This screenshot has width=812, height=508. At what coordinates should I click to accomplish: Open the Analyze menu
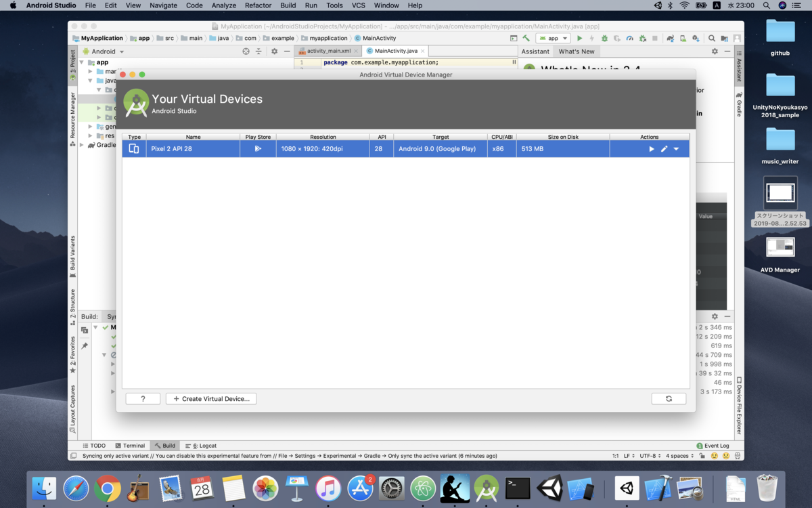pyautogui.click(x=223, y=5)
